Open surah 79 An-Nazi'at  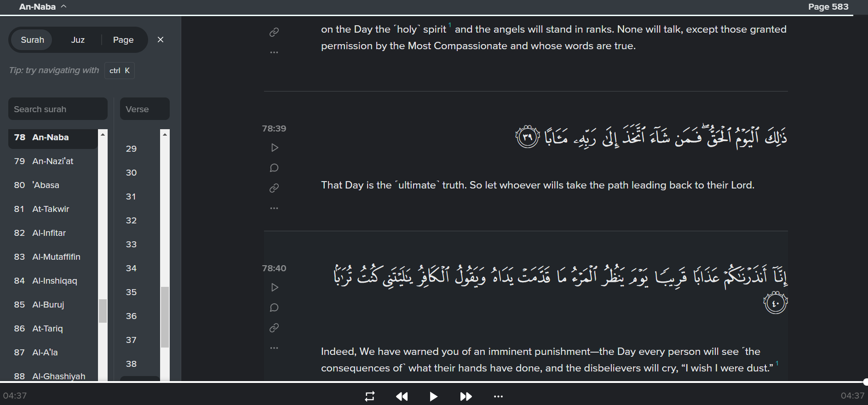(53, 161)
